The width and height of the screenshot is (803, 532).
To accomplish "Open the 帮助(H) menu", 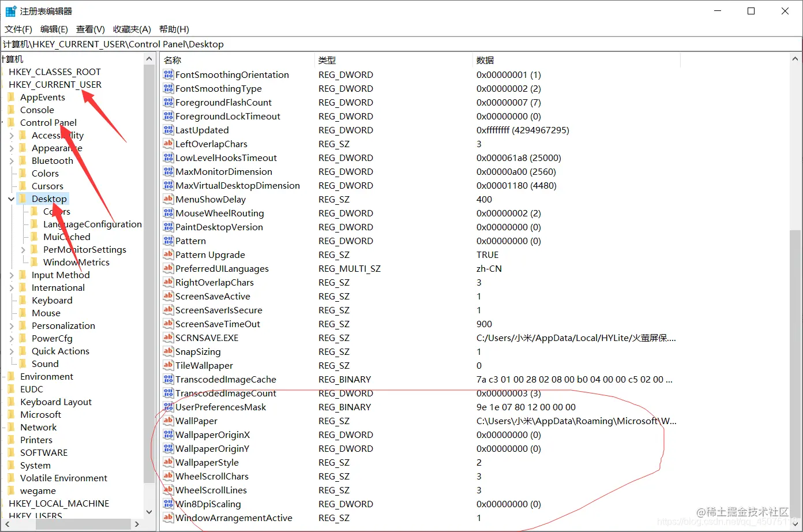I will pos(174,29).
